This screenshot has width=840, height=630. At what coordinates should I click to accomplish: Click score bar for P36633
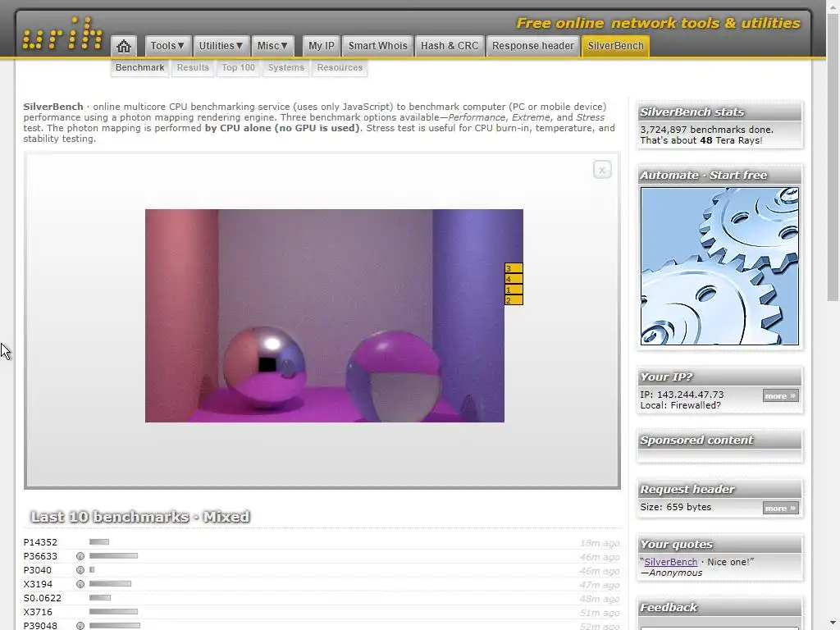click(x=113, y=556)
